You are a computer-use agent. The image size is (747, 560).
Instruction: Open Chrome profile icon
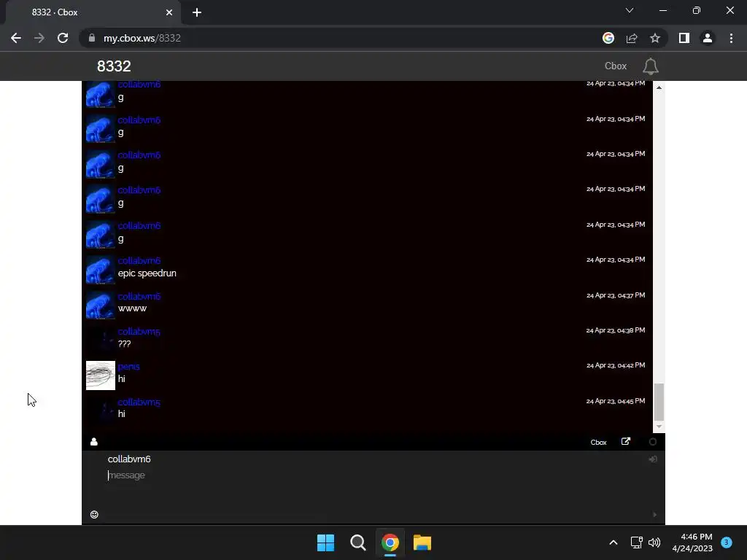pyautogui.click(x=708, y=38)
